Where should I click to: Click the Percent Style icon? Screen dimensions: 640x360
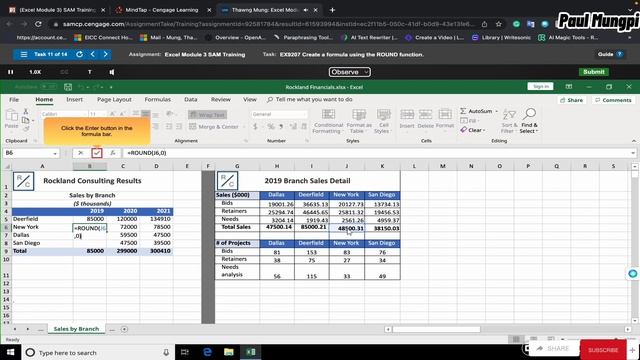point(271,127)
